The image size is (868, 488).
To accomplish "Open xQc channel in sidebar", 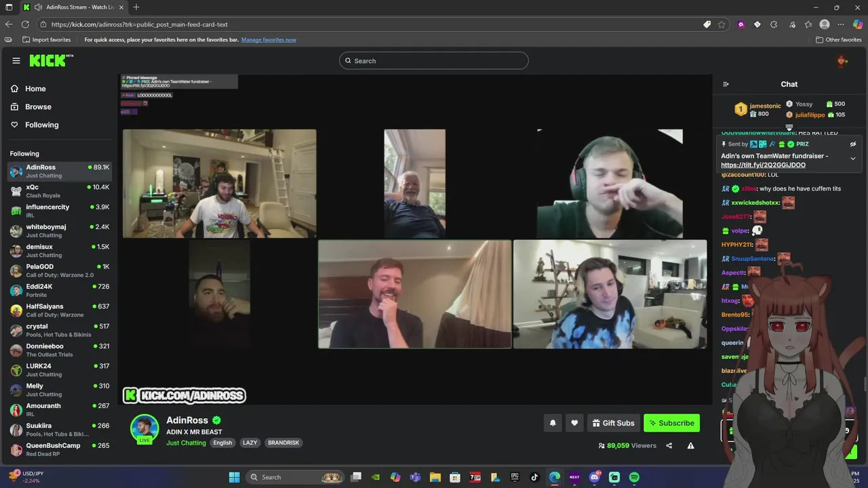I will coord(59,191).
